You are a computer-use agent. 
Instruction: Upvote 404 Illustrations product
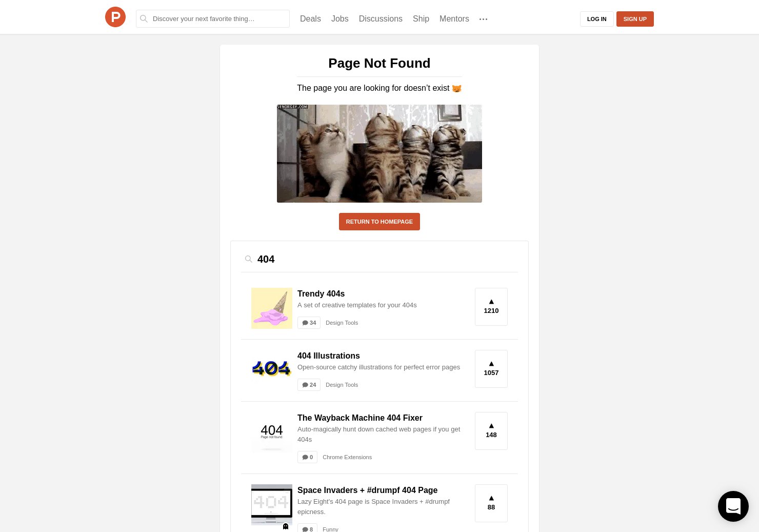[491, 369]
